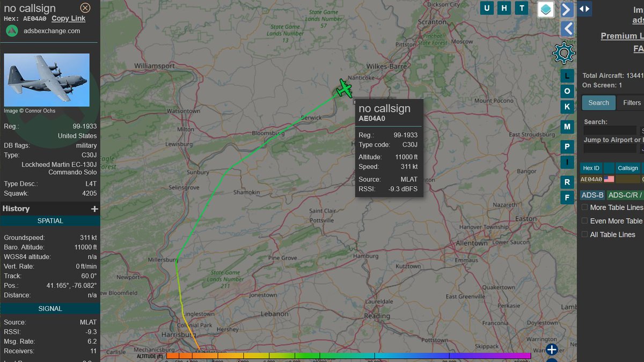The height and width of the screenshot is (362, 644).
Task: Toggle the O button
Action: pos(567,92)
